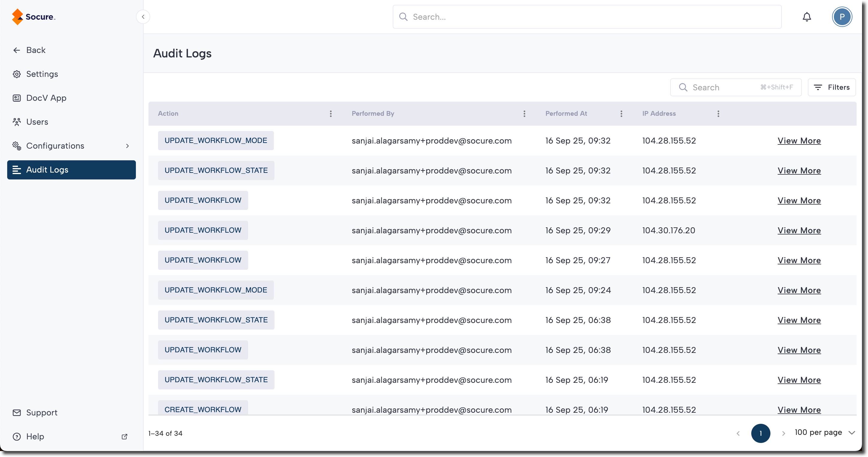View More for first UPDATE_WORKFLOW_MODE entry

tap(799, 141)
